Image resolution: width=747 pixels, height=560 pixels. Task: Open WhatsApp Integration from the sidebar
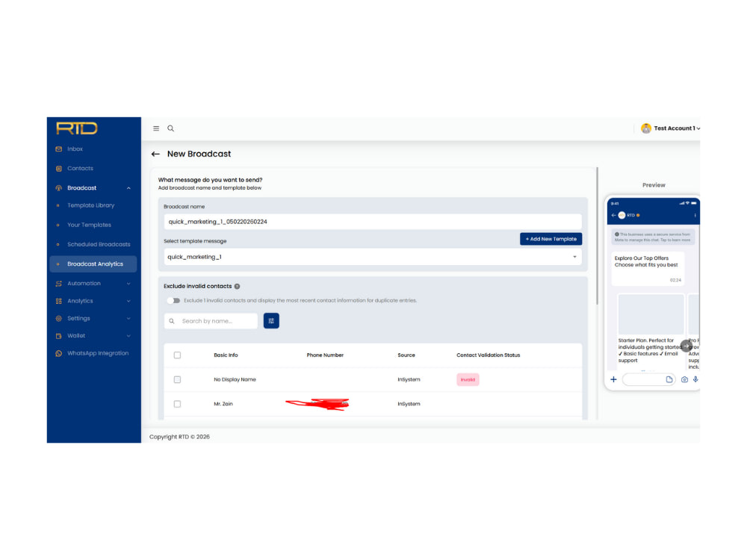click(98, 353)
